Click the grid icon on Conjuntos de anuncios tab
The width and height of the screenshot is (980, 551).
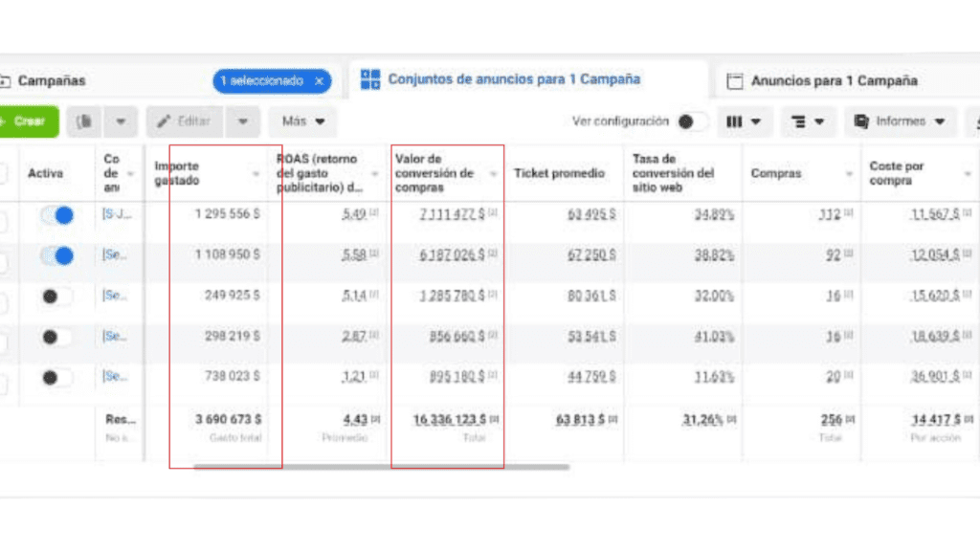pyautogui.click(x=369, y=80)
